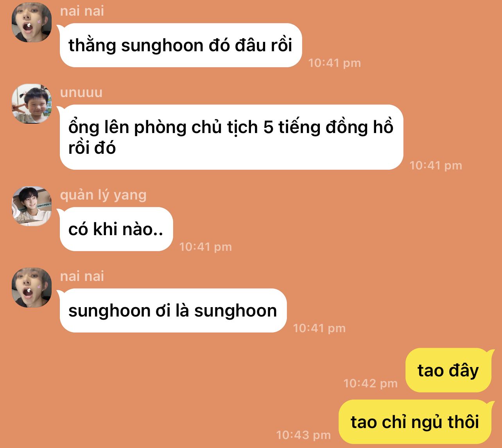
Task: Select the 'ổng lên phòng chủ tịch' message bubble
Action: 231,137
